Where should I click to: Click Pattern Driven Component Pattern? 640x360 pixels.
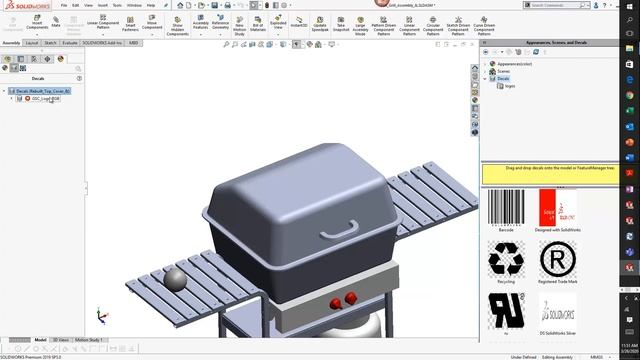tap(384, 26)
